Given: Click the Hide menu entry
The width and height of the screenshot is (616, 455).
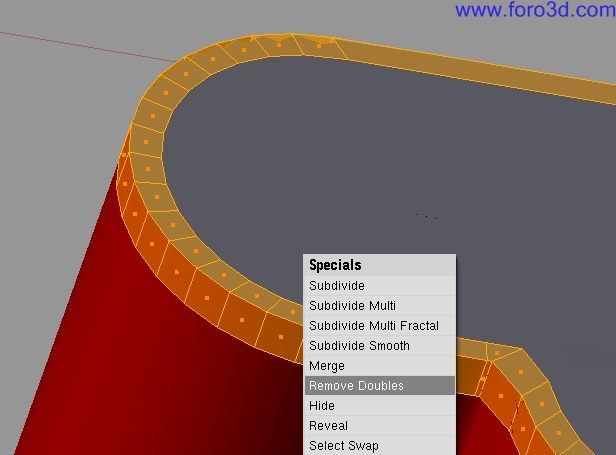Looking at the screenshot, I should point(380,405).
